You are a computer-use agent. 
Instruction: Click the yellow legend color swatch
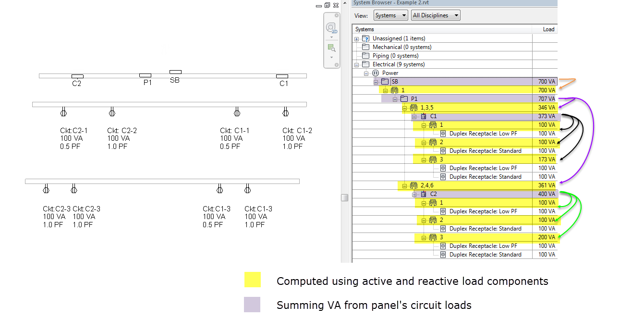tap(253, 281)
